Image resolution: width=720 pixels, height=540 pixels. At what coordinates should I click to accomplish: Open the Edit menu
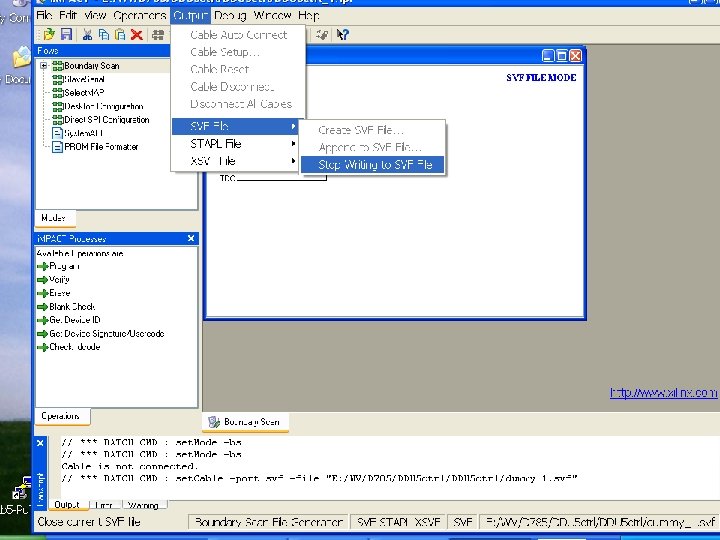coord(68,16)
